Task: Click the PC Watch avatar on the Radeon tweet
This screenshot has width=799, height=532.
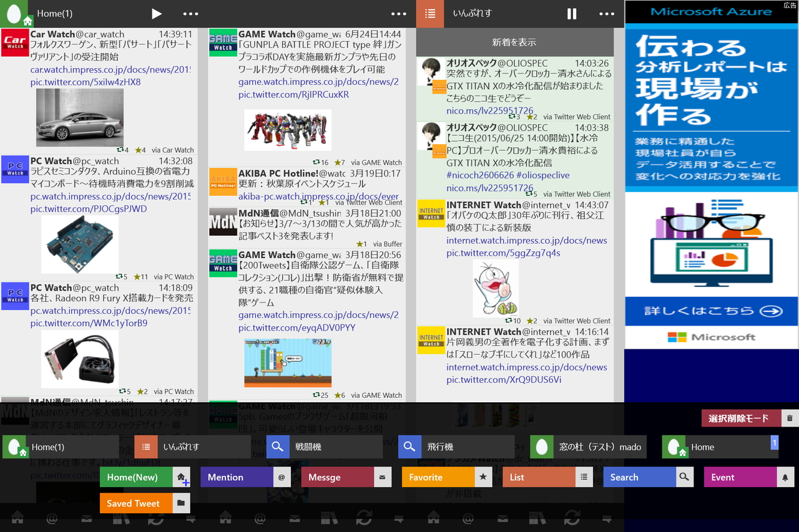Action: 14,296
